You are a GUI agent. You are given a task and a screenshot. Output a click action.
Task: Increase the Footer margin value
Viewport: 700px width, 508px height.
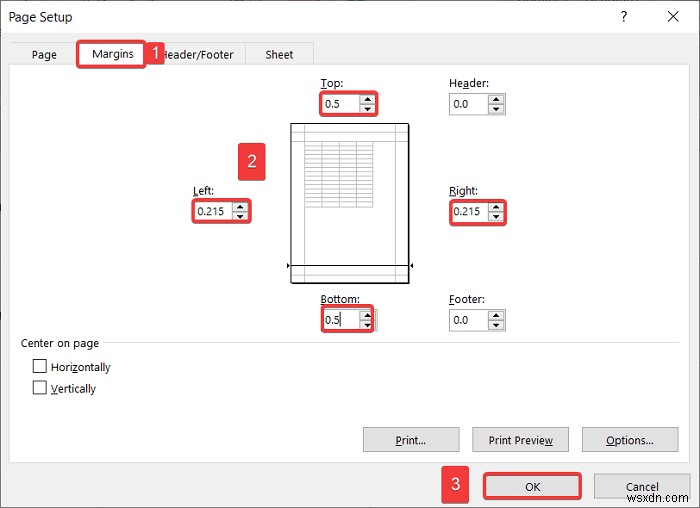(496, 316)
